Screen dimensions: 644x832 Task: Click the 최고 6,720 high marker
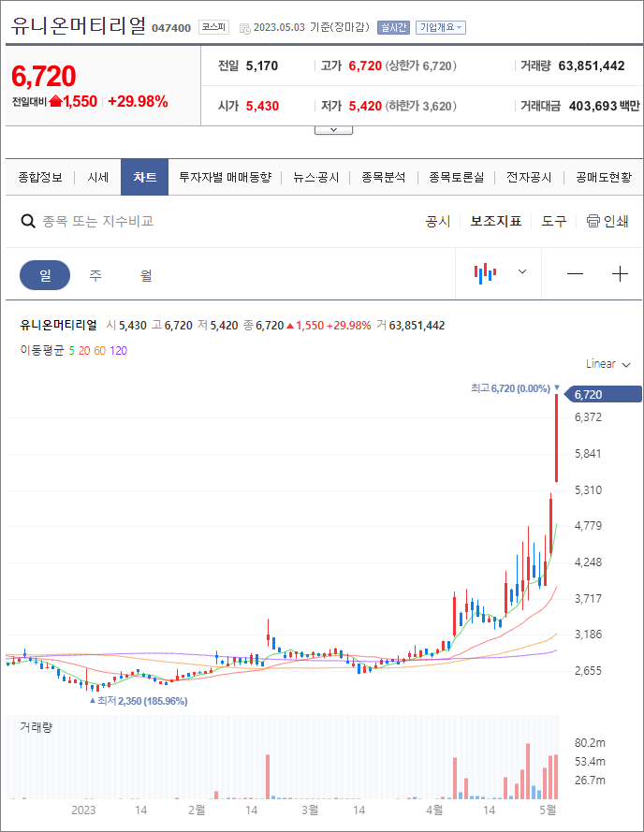(515, 388)
